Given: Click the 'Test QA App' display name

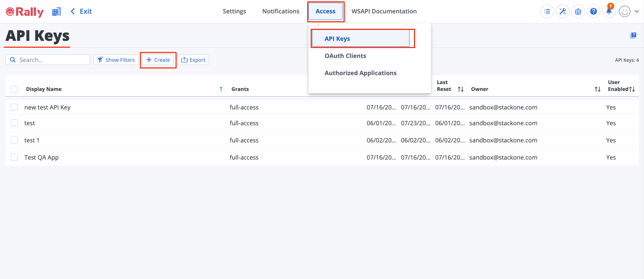Looking at the screenshot, I should pos(42,158).
